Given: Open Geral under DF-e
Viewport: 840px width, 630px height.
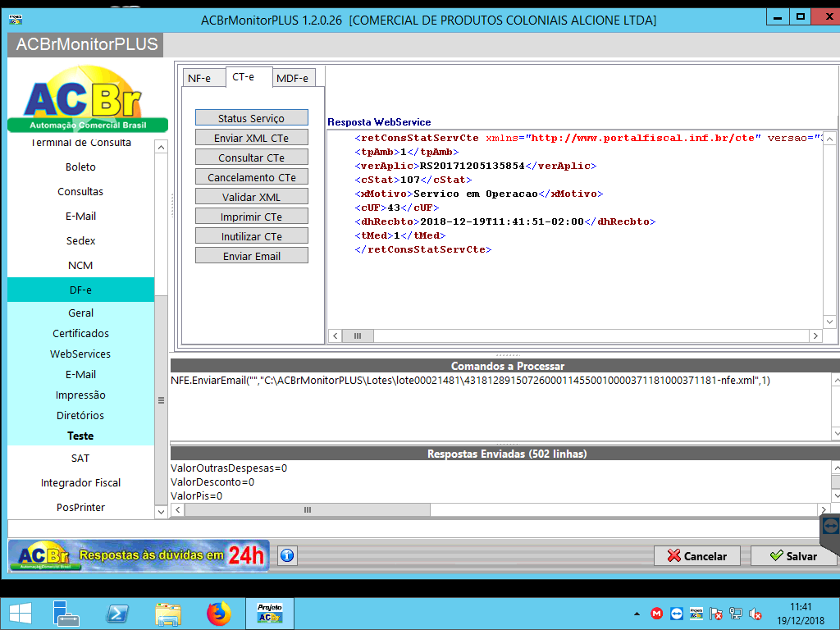Looking at the screenshot, I should tap(81, 313).
